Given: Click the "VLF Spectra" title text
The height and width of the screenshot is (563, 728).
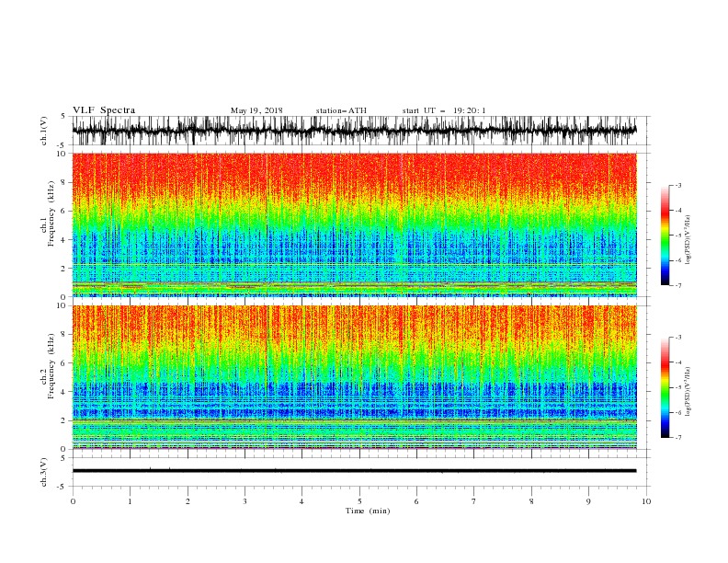Looking at the screenshot, I should tap(104, 110).
